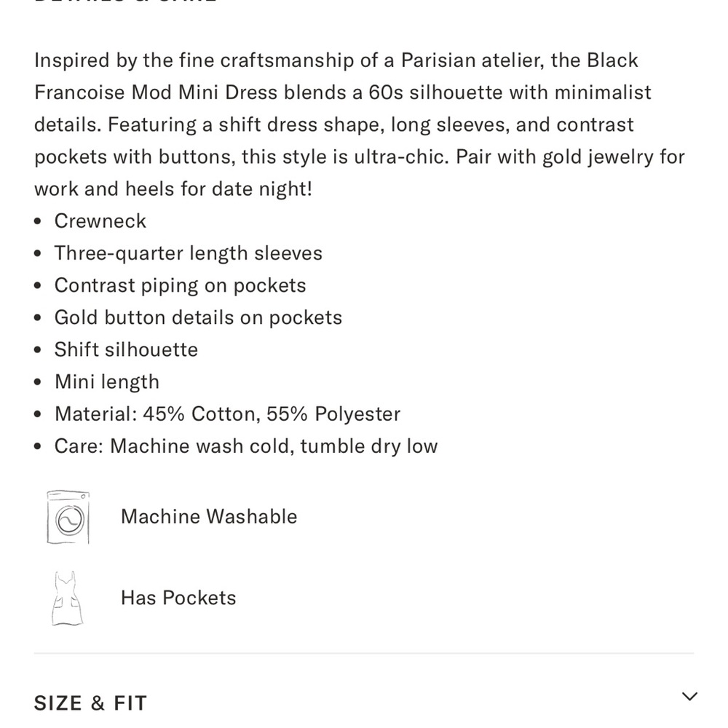
Task: Expand the Size & Fit chevron
Action: 689,697
